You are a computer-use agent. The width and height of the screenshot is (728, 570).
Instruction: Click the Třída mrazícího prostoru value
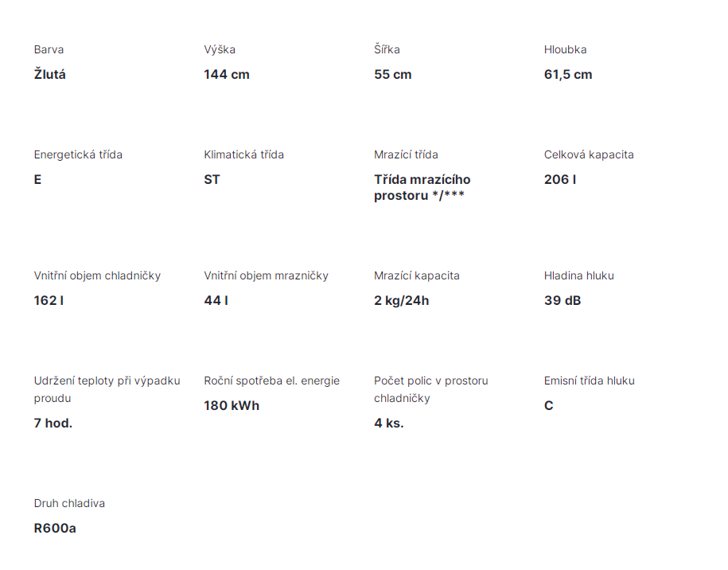click(x=422, y=188)
